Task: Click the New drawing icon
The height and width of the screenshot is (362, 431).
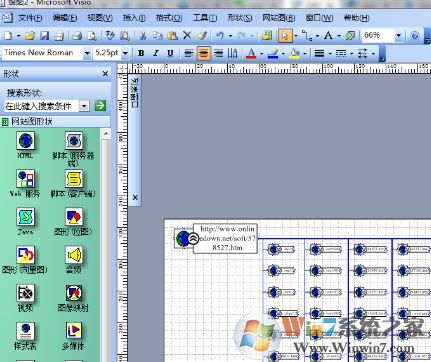Action: click(7, 35)
